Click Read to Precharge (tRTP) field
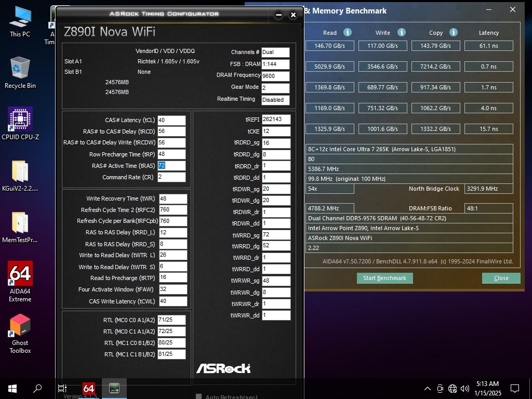Image resolution: width=532 pixels, height=399 pixels. [173, 277]
